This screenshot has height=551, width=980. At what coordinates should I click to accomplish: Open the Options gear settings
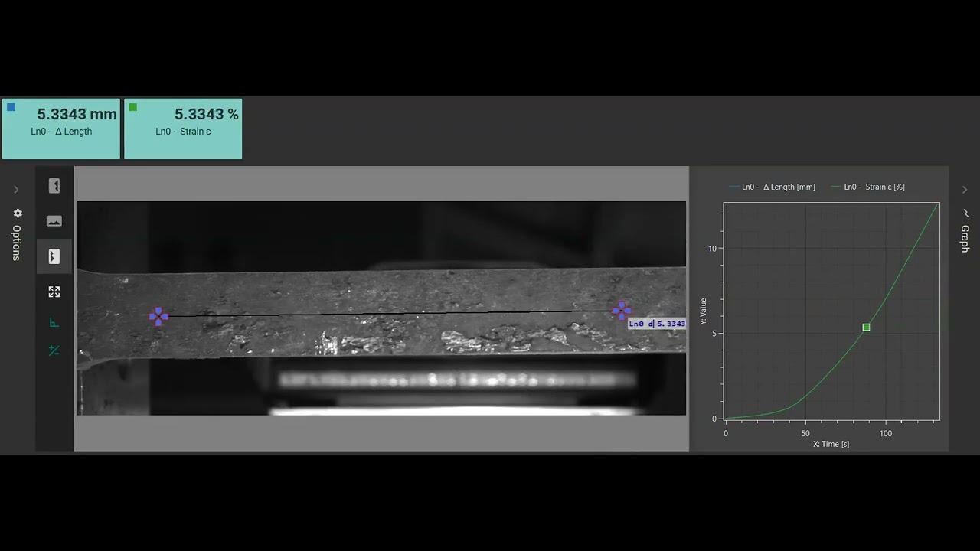pyautogui.click(x=18, y=214)
